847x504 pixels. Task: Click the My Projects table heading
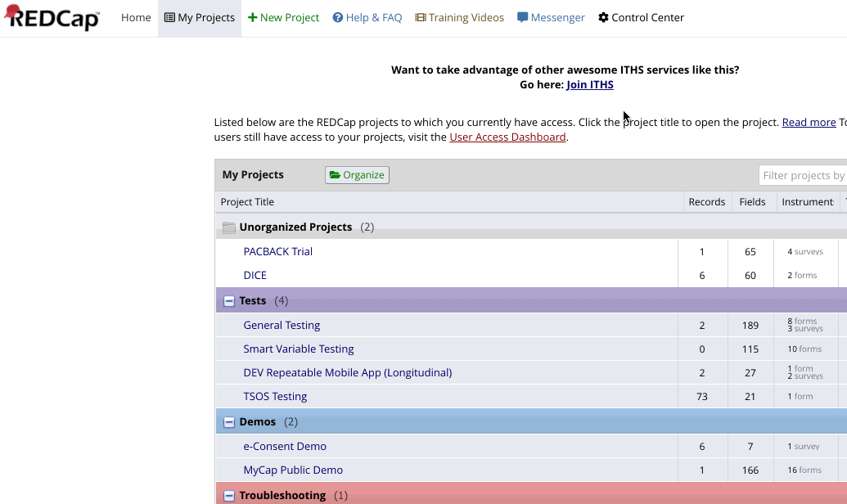click(253, 174)
